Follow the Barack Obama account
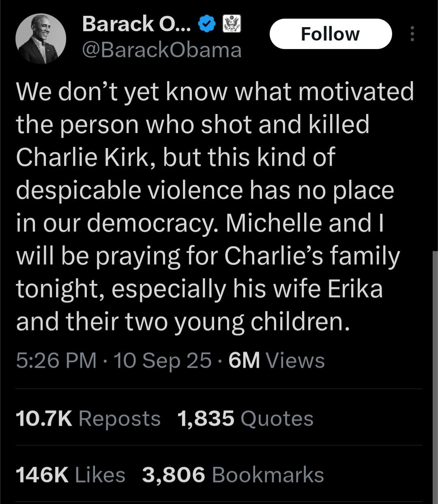This screenshot has height=504, width=438. click(x=331, y=34)
